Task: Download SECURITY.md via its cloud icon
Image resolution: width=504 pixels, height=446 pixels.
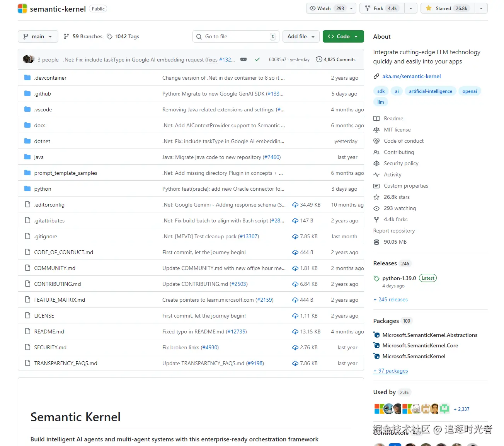Action: [295, 348]
